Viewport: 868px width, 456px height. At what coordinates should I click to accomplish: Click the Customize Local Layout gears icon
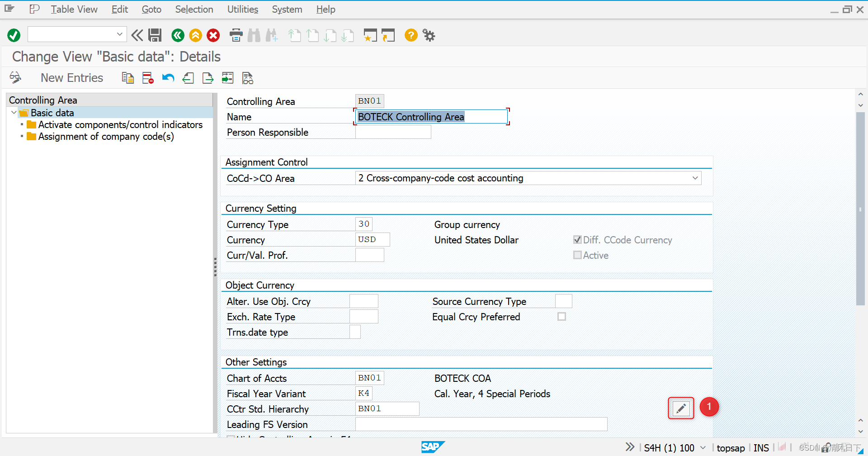tap(429, 35)
